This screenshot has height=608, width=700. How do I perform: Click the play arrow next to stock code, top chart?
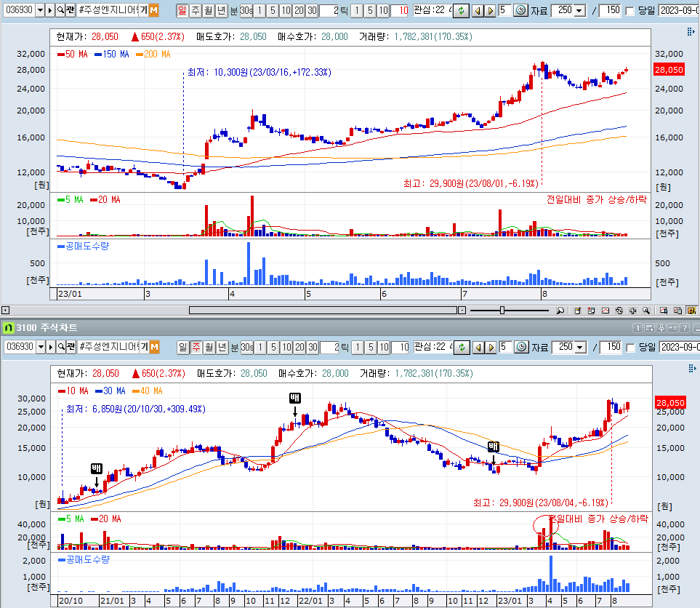50,10
